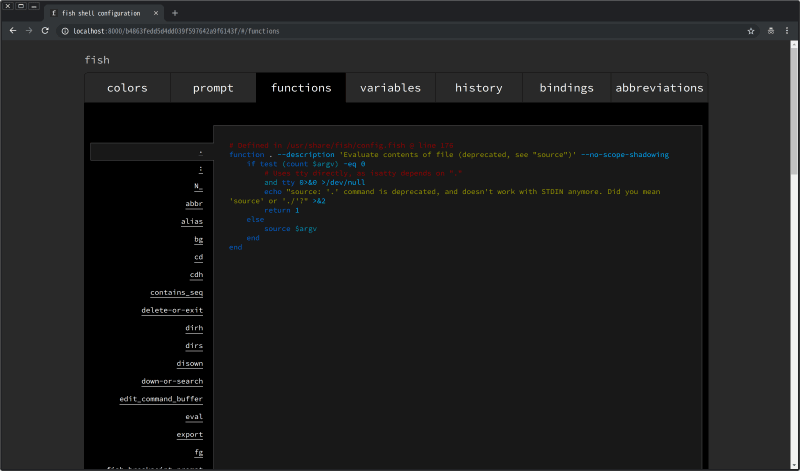The width and height of the screenshot is (800, 471).
Task: Click the 'fish' page heading
Action: click(x=97, y=60)
